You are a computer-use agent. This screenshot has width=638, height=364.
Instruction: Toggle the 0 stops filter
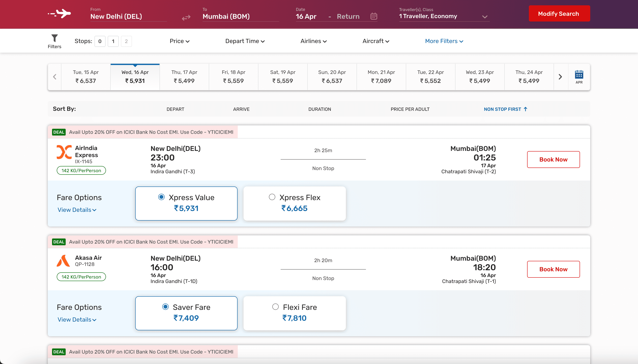tap(100, 41)
